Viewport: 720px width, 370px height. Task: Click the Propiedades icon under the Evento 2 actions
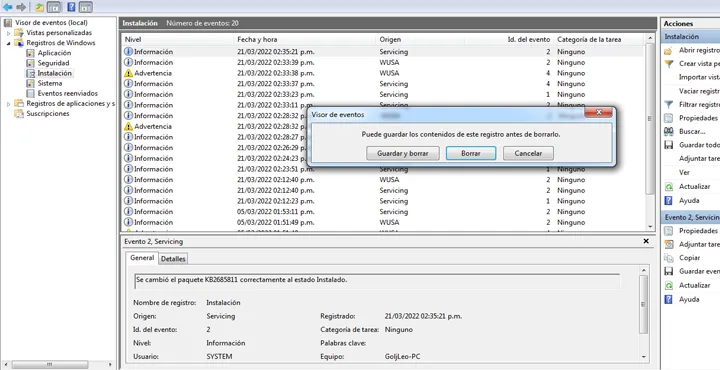pyautogui.click(x=669, y=231)
